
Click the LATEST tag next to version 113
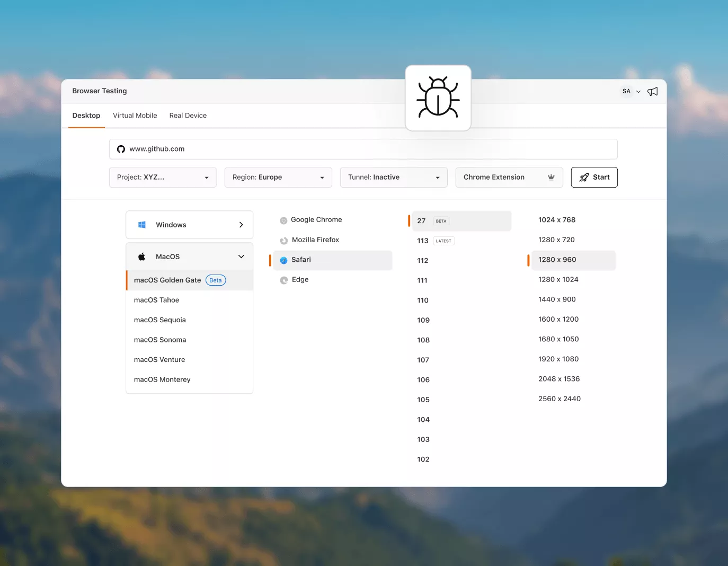(x=444, y=241)
